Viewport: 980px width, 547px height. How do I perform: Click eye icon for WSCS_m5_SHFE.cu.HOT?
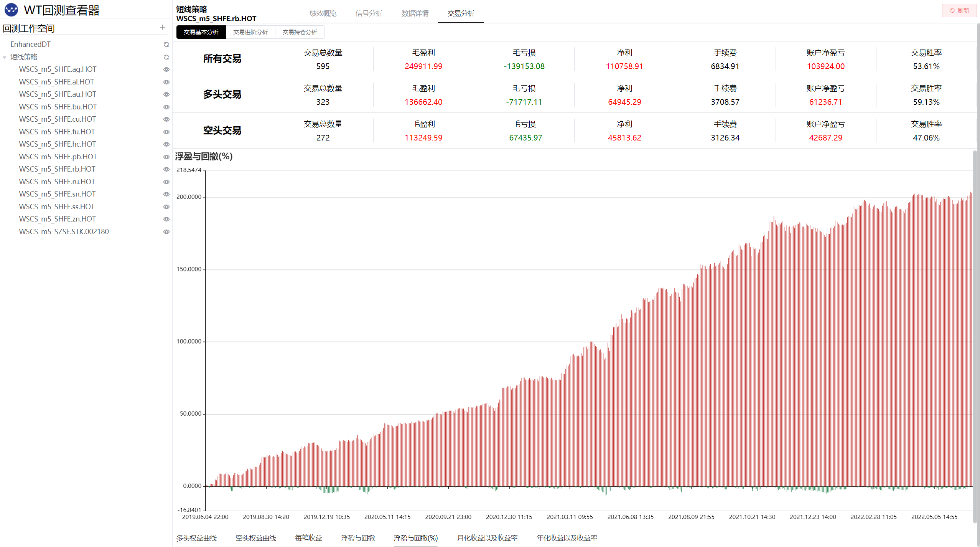click(x=166, y=119)
